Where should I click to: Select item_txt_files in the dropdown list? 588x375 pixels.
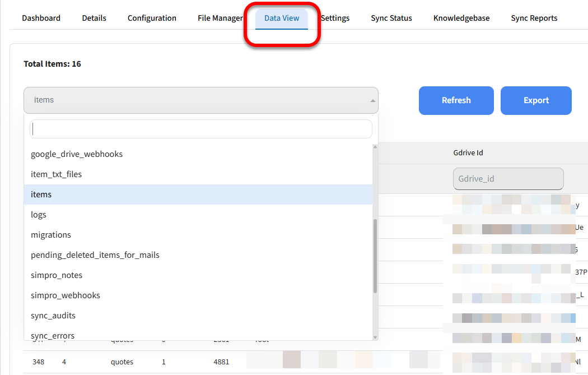(56, 174)
